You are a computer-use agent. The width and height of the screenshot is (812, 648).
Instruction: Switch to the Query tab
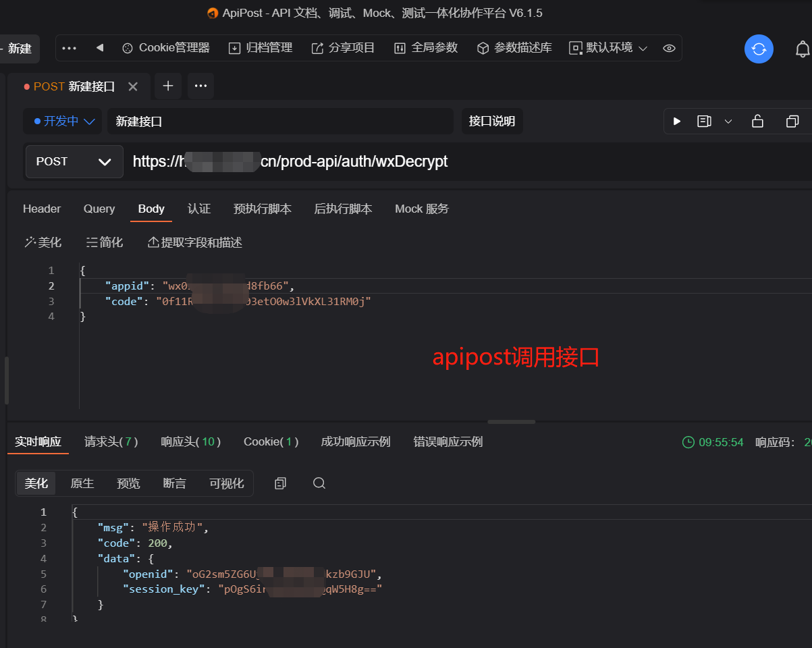pos(99,209)
